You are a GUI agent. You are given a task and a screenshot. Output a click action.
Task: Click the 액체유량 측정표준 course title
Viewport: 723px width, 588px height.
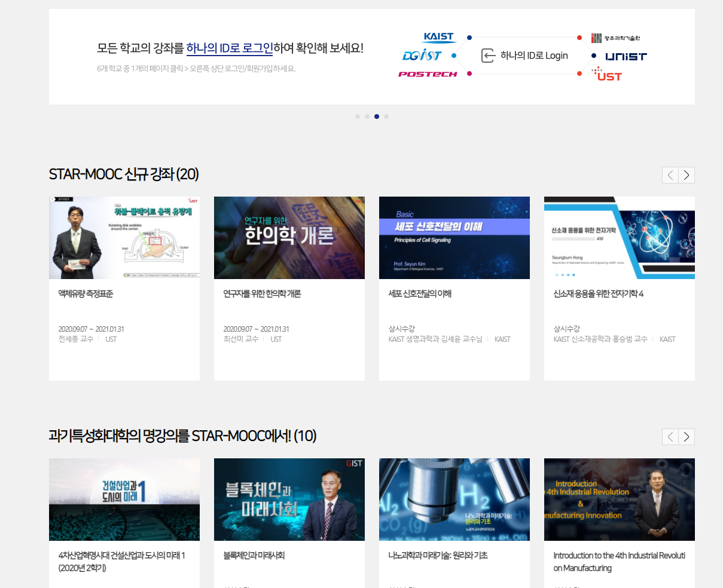pyautogui.click(x=86, y=294)
